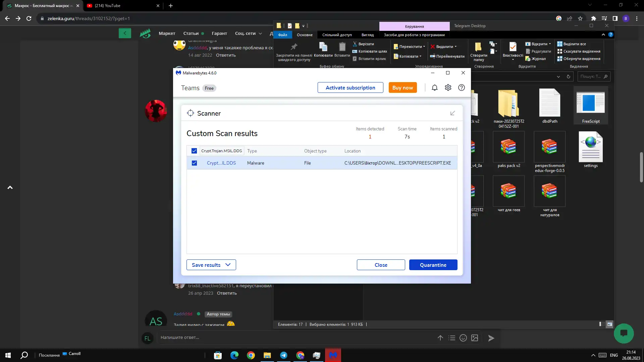
Task: Click Журнал history icon in Explorer
Action: click(536, 59)
